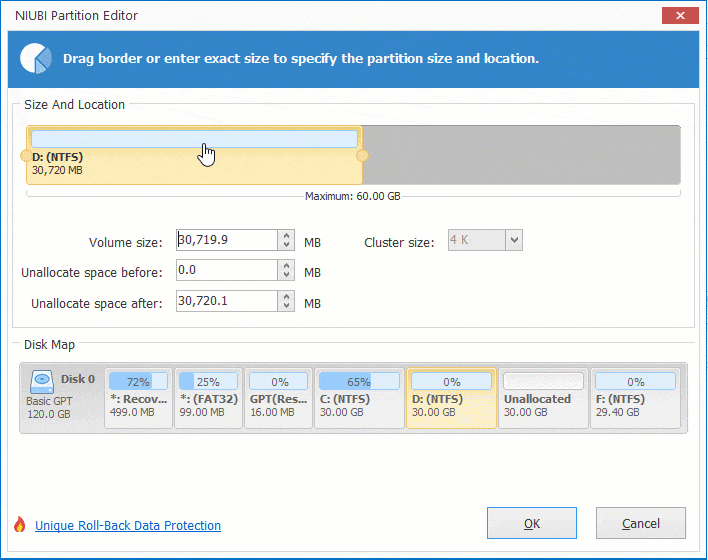Click the Maximum: 60.00 GB label
Image resolution: width=708 pixels, height=560 pixels.
353,196
